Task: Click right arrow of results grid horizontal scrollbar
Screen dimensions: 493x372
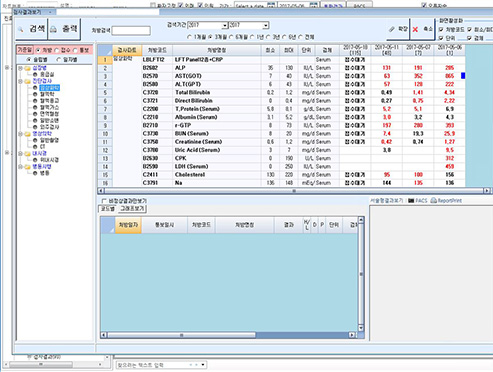Action: pyautogui.click(x=487, y=191)
